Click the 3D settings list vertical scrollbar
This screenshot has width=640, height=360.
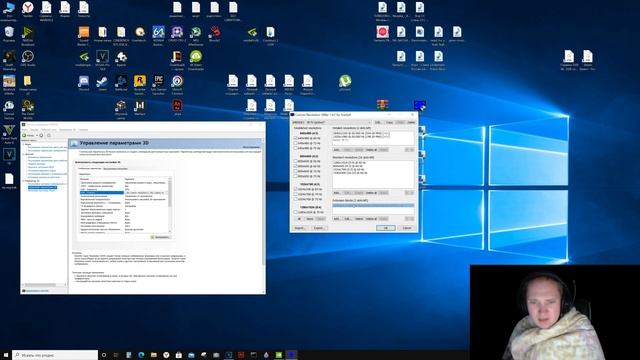coord(170,205)
